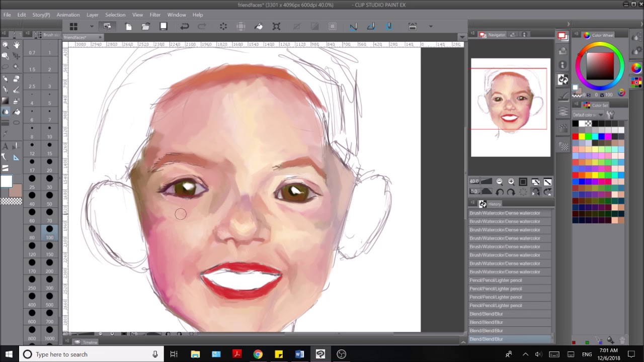644x362 pixels.
Task: Select the Text tool A icon
Action: tap(6, 146)
